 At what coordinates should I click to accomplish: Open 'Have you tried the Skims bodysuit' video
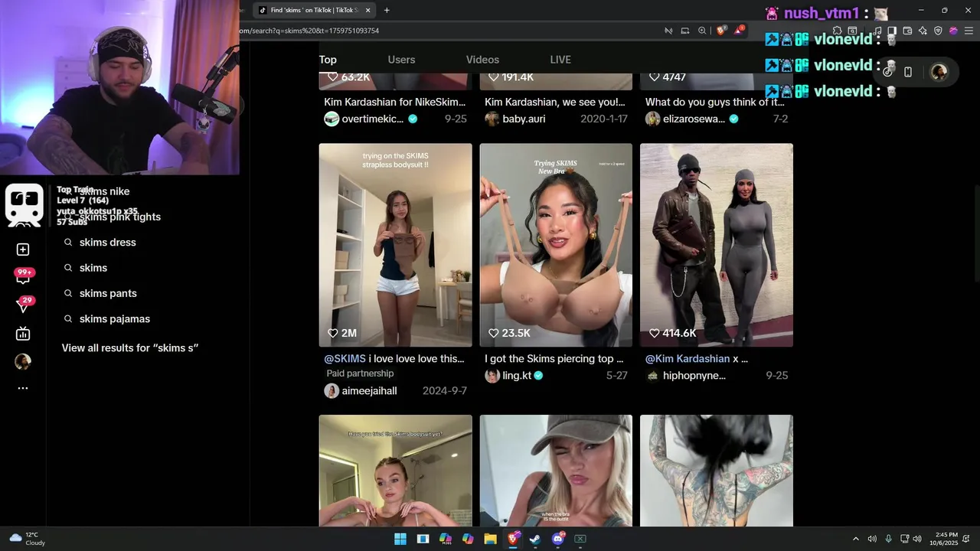(395, 471)
